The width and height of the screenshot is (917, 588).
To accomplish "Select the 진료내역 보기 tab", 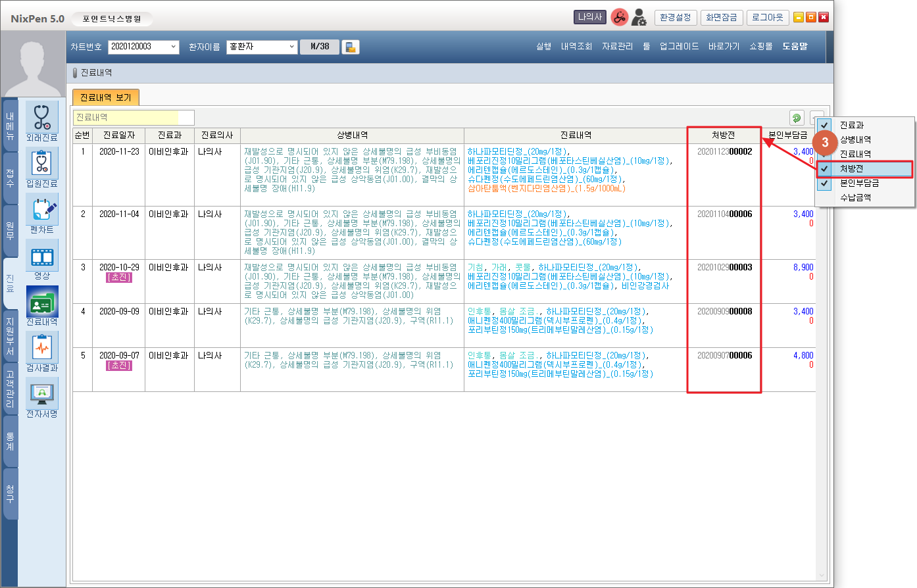I will click(105, 97).
